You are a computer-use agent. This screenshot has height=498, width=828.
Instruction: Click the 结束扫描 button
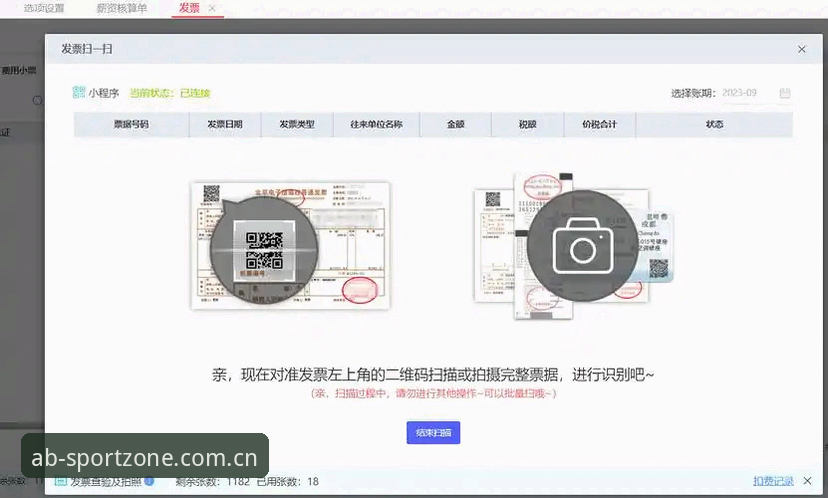tap(433, 433)
